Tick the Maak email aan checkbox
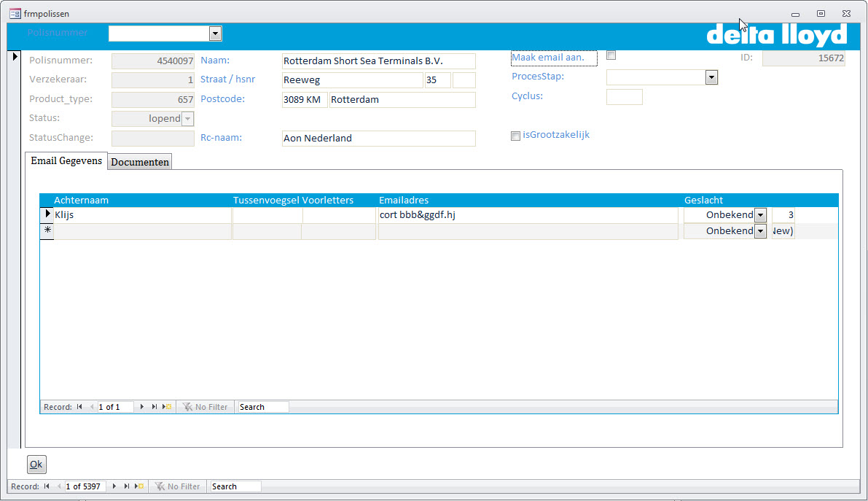Viewport: 868px width, 501px height. coord(611,55)
